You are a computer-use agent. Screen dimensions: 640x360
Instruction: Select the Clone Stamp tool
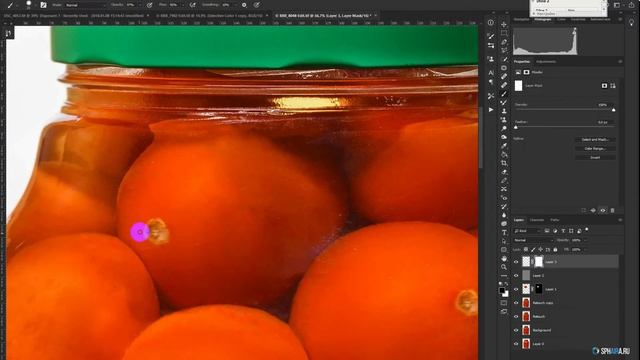[504, 111]
